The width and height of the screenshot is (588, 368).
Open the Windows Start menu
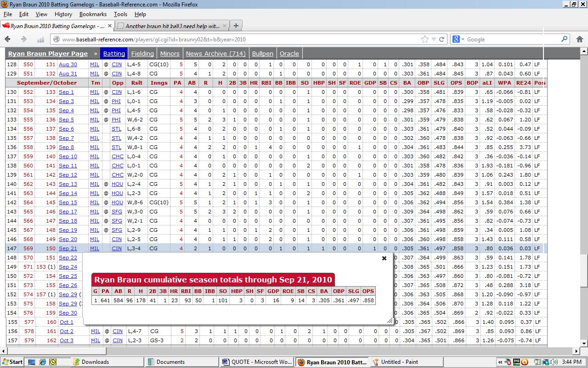click(x=12, y=362)
